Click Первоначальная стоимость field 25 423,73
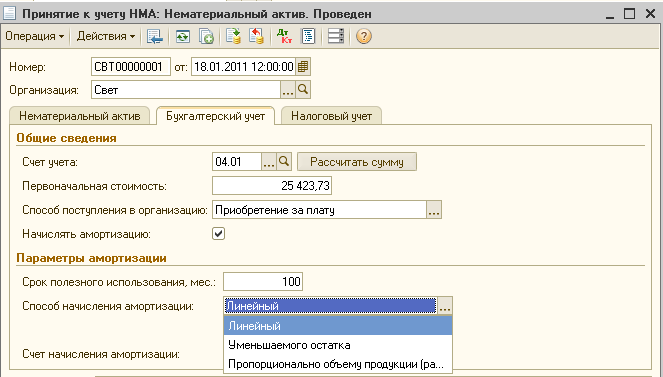663x377 pixels. click(272, 186)
